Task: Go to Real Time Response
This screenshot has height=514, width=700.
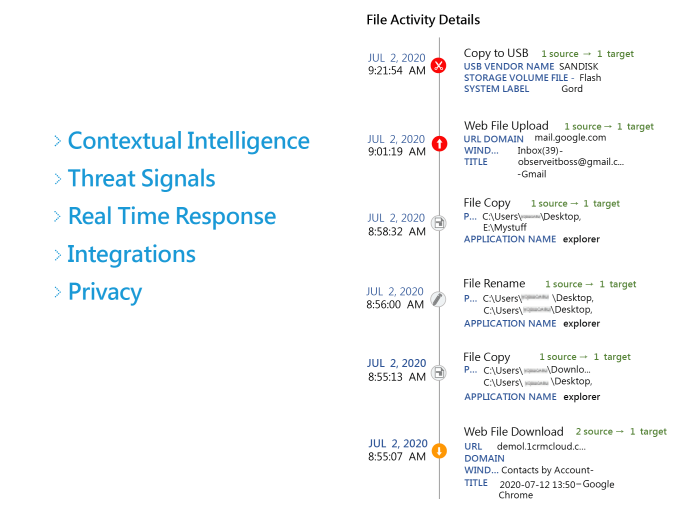Action: click(171, 216)
